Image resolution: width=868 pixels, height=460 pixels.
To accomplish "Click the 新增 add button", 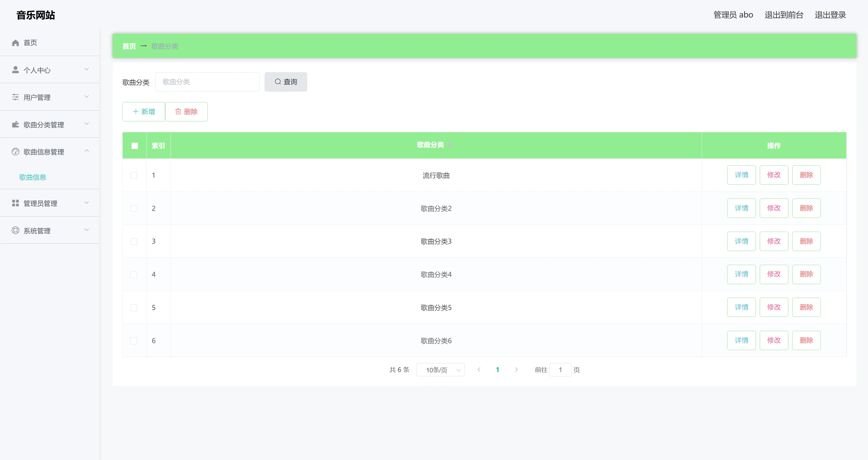I will (x=143, y=111).
